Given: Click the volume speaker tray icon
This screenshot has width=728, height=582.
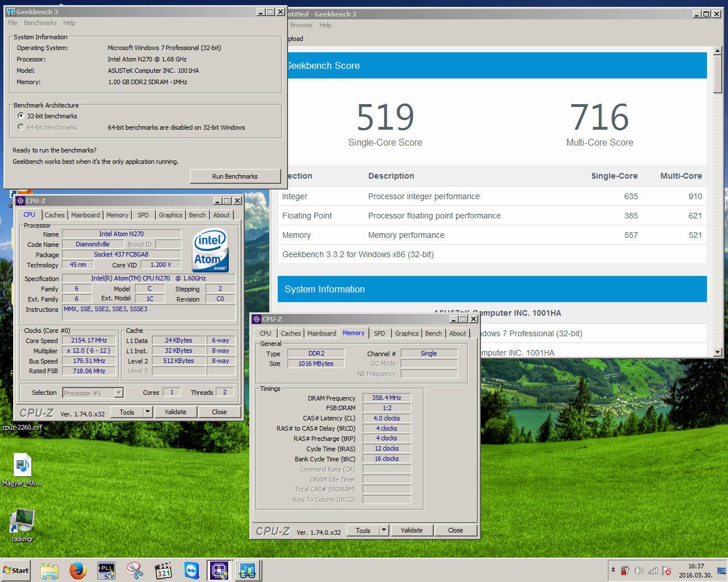Looking at the screenshot, I should point(639,571).
